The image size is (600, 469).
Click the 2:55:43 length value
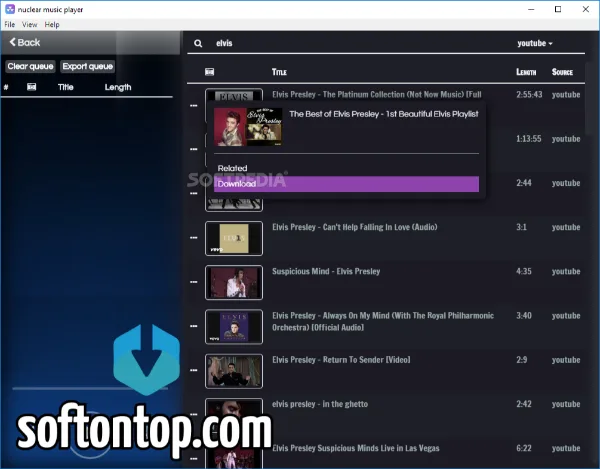pyautogui.click(x=529, y=94)
